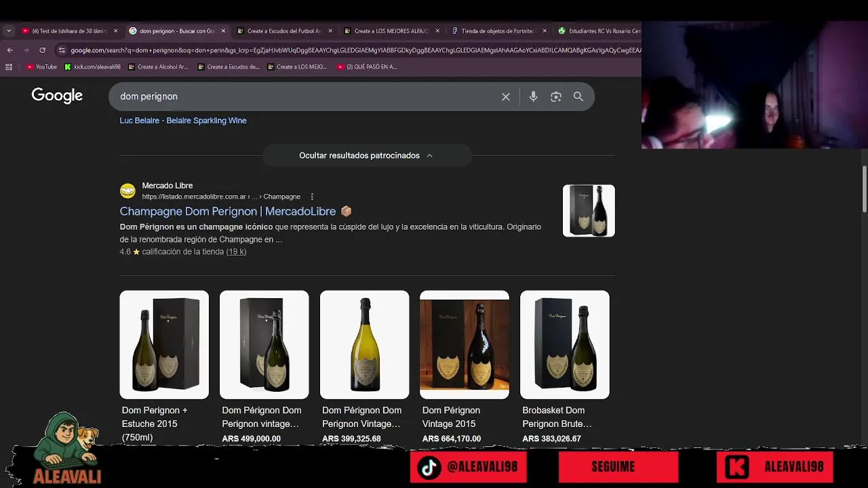This screenshot has width=868, height=488.
Task: Open Dom Pérignon Vintage 2015 product image
Action: click(x=465, y=345)
